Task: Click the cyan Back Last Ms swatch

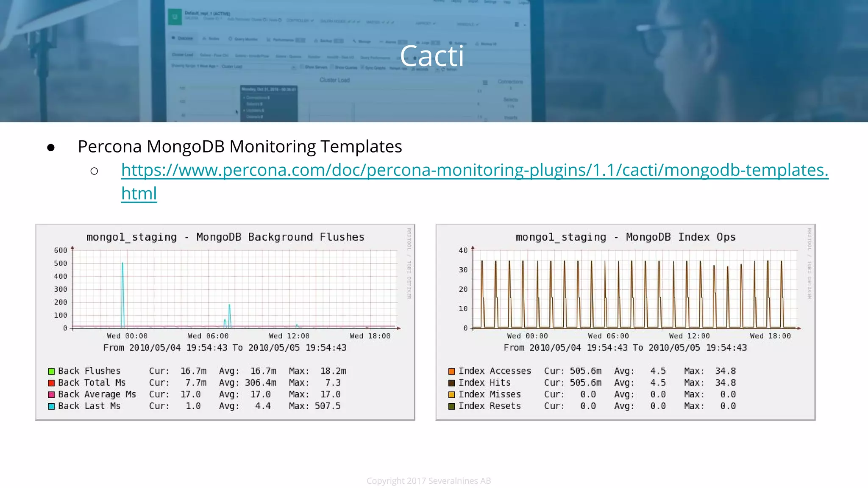Action: [x=51, y=406]
